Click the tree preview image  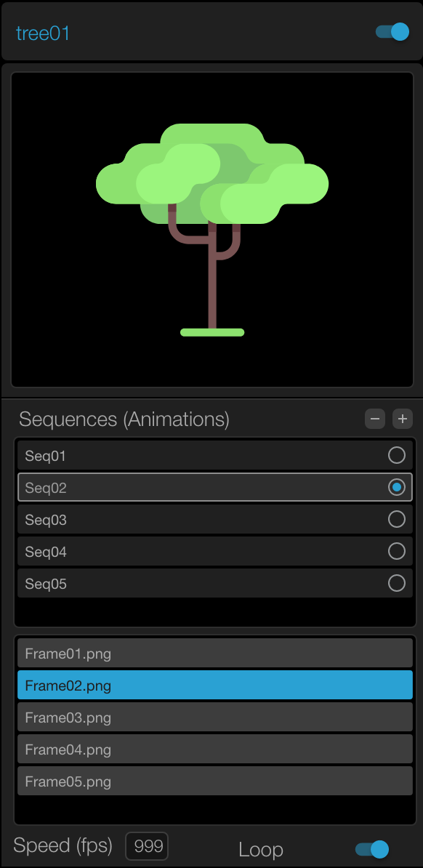(x=211, y=229)
